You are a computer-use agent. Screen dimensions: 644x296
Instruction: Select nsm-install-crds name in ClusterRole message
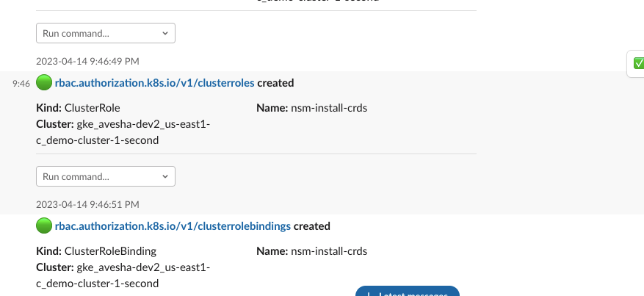(329, 108)
